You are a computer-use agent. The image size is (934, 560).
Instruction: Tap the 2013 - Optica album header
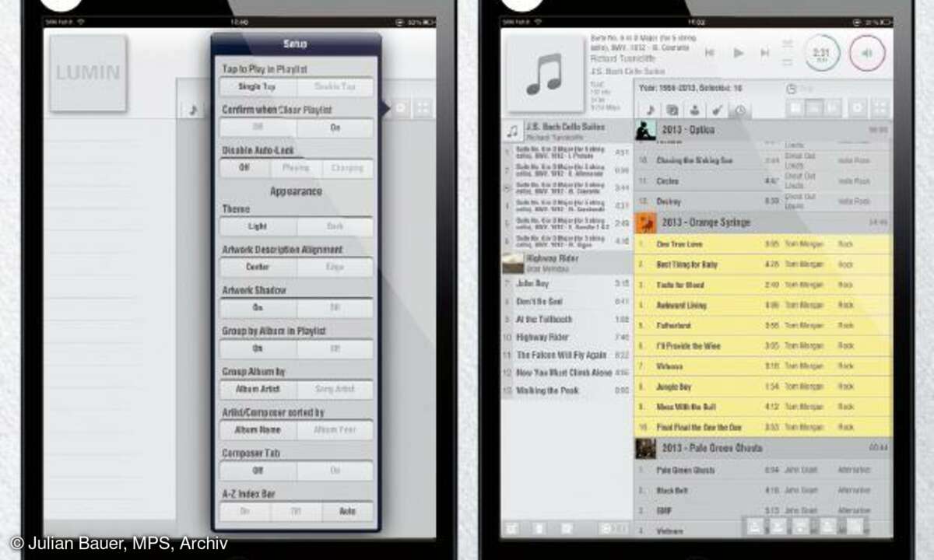click(763, 130)
